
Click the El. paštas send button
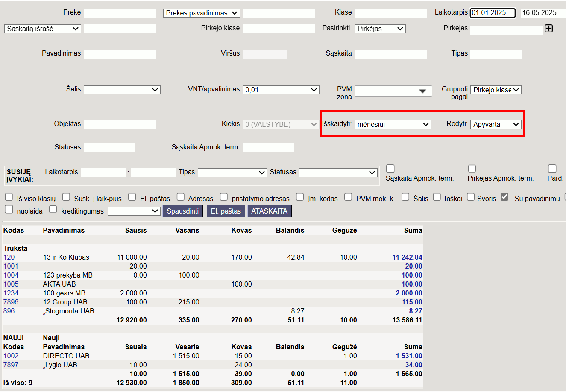coord(226,211)
